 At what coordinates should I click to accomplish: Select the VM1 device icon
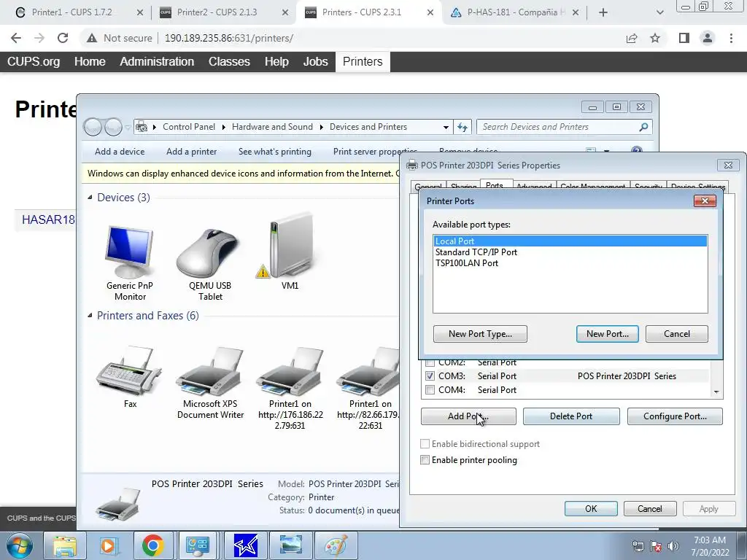290,252
